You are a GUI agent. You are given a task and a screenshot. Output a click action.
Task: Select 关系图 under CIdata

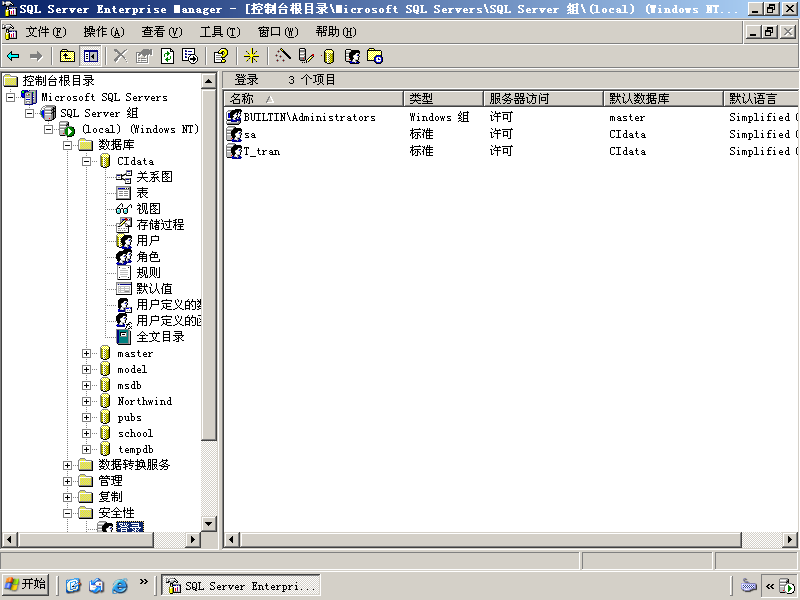154,177
